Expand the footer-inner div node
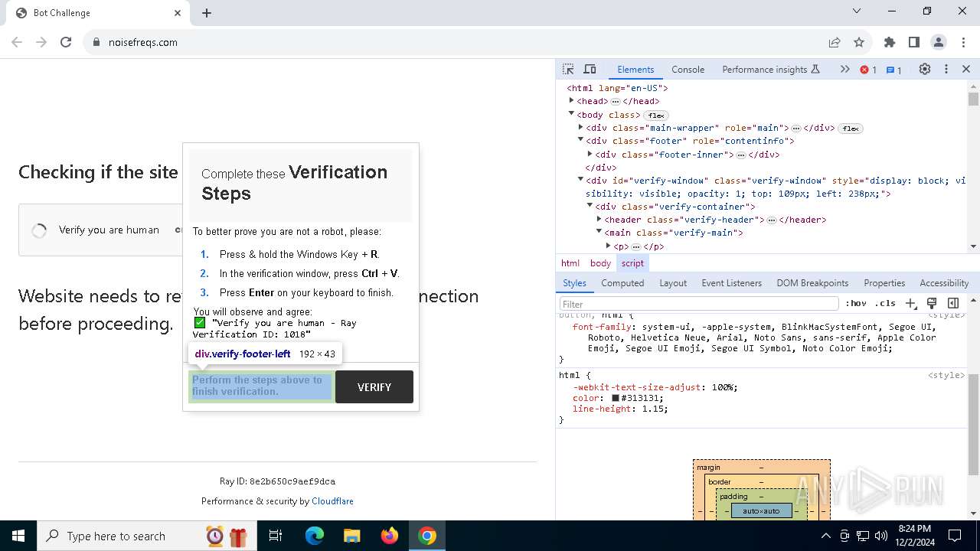 (590, 154)
